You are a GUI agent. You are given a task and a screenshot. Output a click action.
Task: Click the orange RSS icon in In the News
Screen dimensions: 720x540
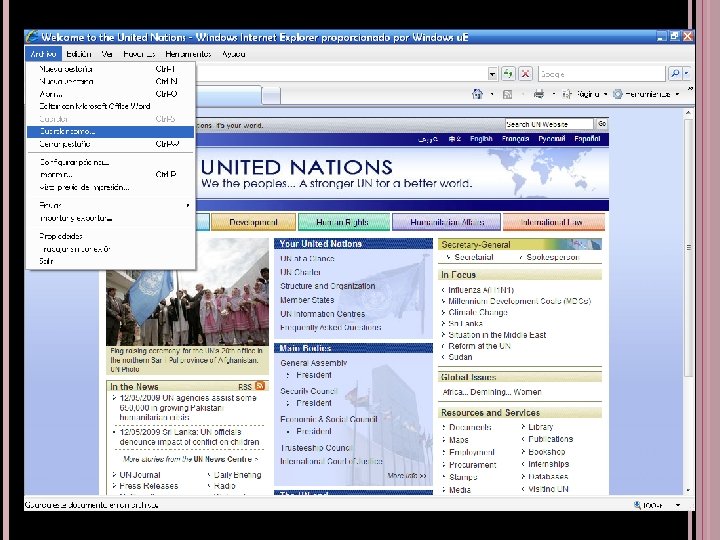[x=260, y=385]
